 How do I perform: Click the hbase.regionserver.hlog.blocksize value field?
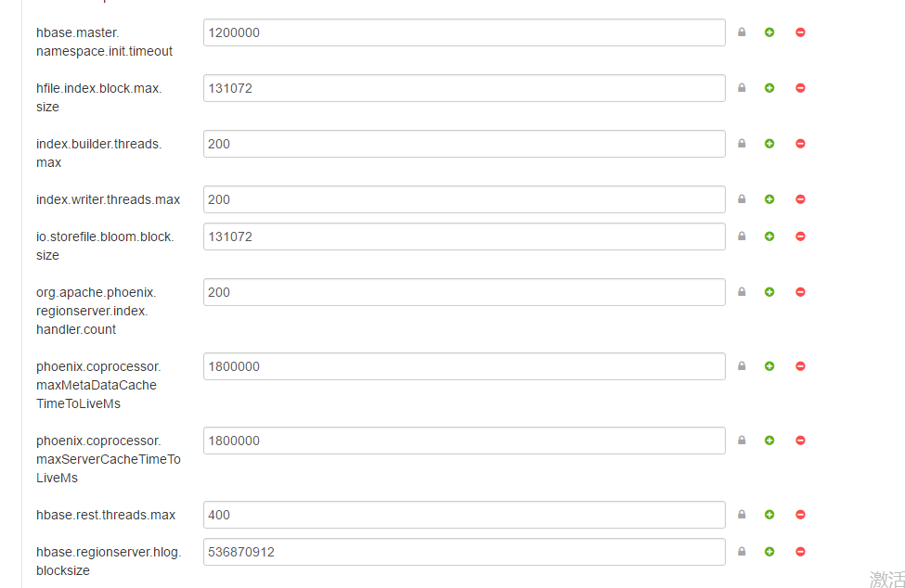pyautogui.click(x=464, y=552)
